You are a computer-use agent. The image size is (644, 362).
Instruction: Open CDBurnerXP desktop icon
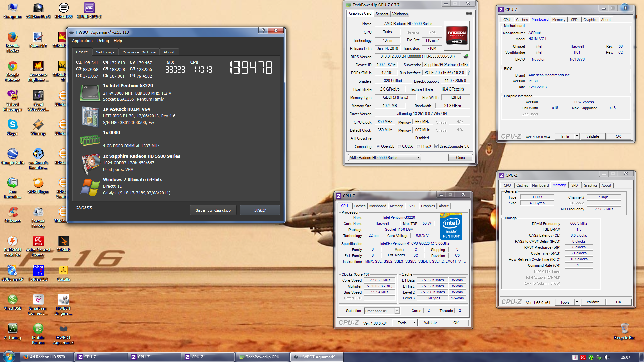(12, 273)
